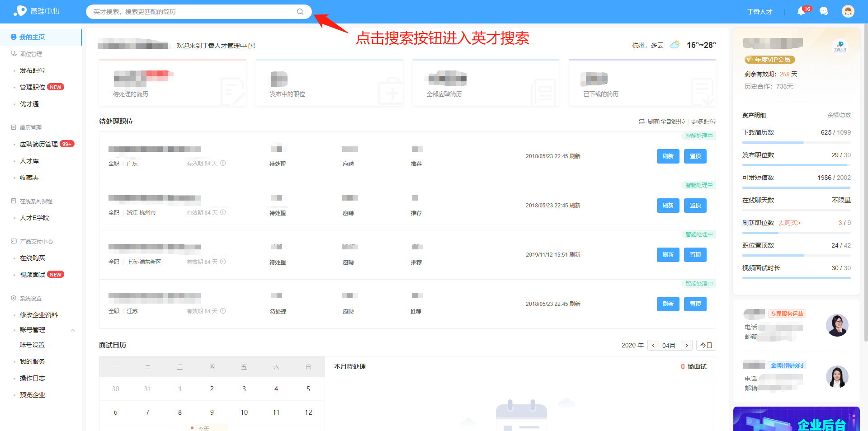Open 收藏夹 in sidebar
The width and height of the screenshot is (868, 431).
(29, 178)
